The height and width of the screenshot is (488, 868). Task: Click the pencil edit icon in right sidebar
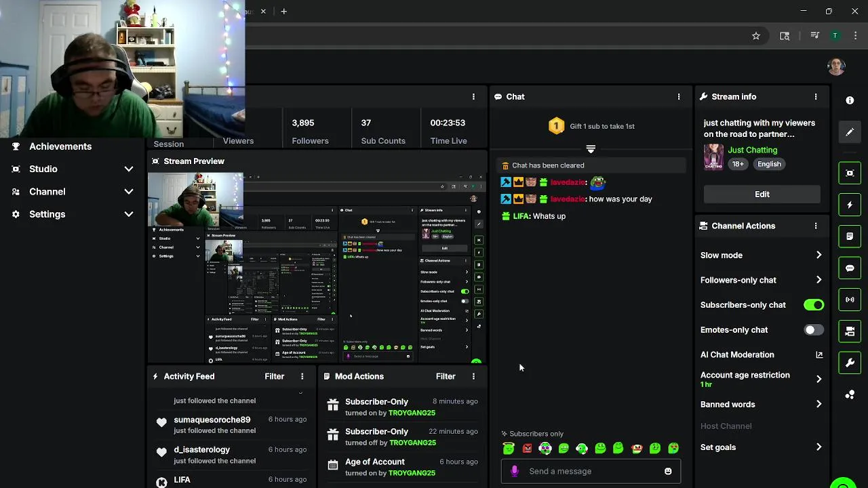850,132
